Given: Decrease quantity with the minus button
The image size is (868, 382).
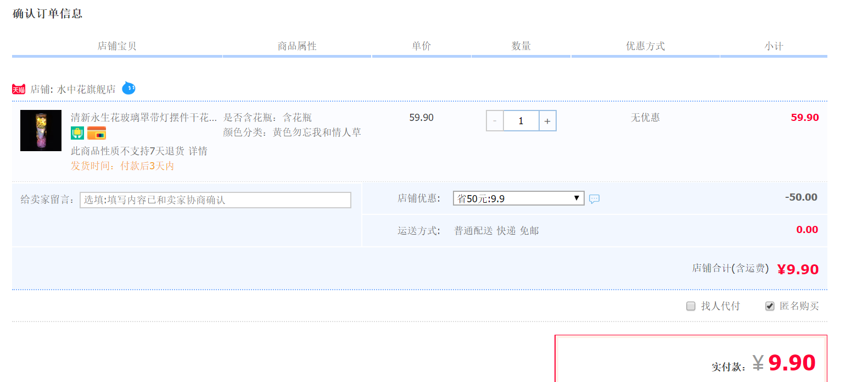Looking at the screenshot, I should coord(495,121).
